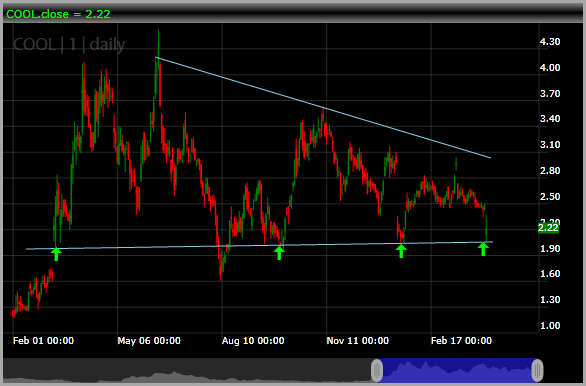The height and width of the screenshot is (386, 586).
Task: Click the 1.00 price axis label
Action: tap(550, 325)
